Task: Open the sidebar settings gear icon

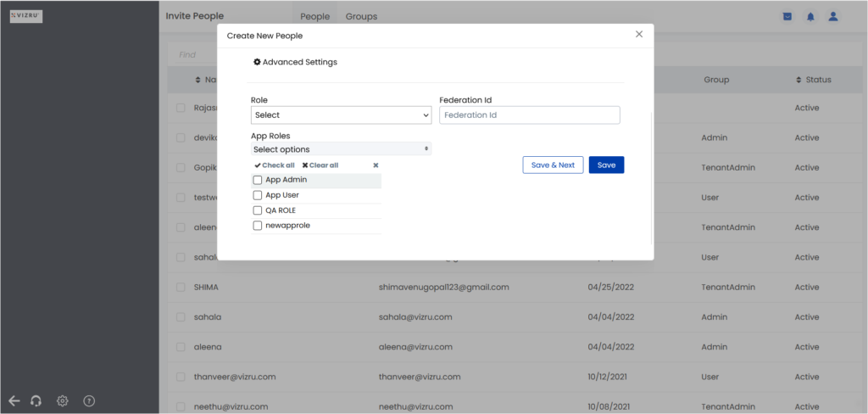Action: [63, 400]
